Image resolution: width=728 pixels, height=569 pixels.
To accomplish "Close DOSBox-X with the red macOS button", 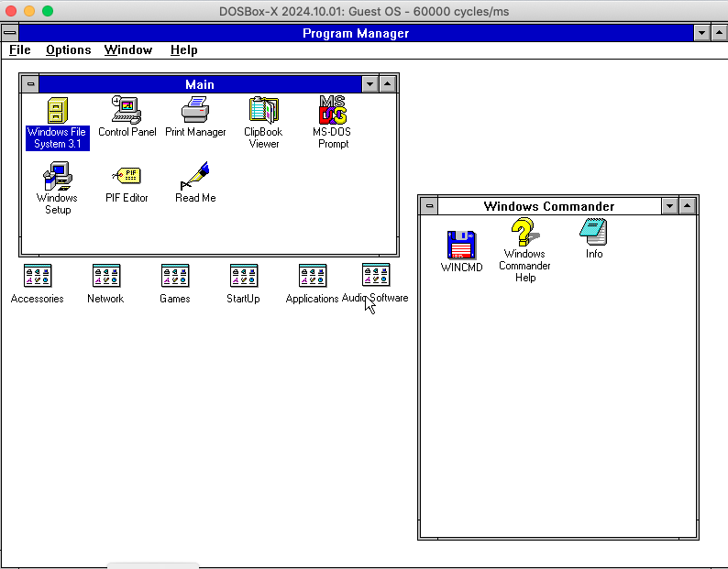I will pyautogui.click(x=11, y=11).
